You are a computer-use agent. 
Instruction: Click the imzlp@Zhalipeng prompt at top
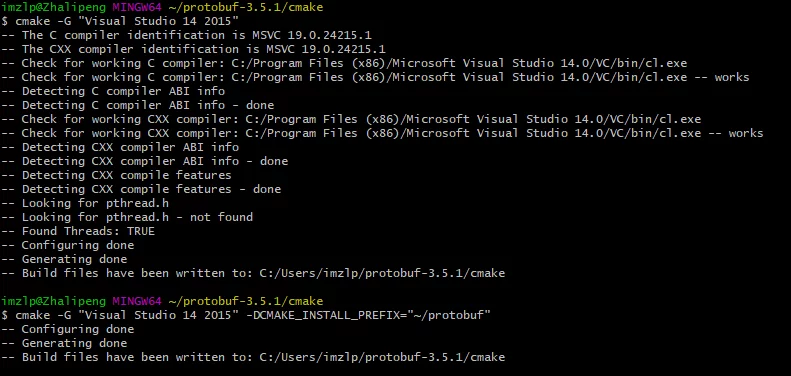pyautogui.click(x=53, y=7)
